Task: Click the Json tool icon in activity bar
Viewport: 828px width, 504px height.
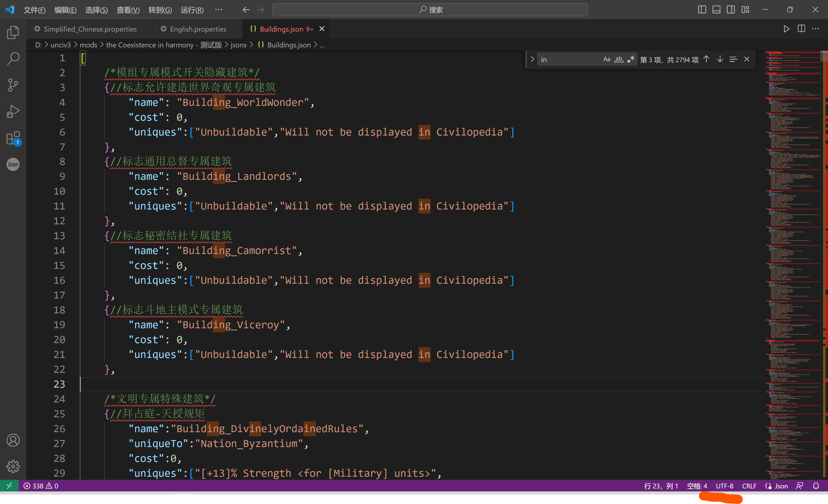Action: (x=13, y=164)
